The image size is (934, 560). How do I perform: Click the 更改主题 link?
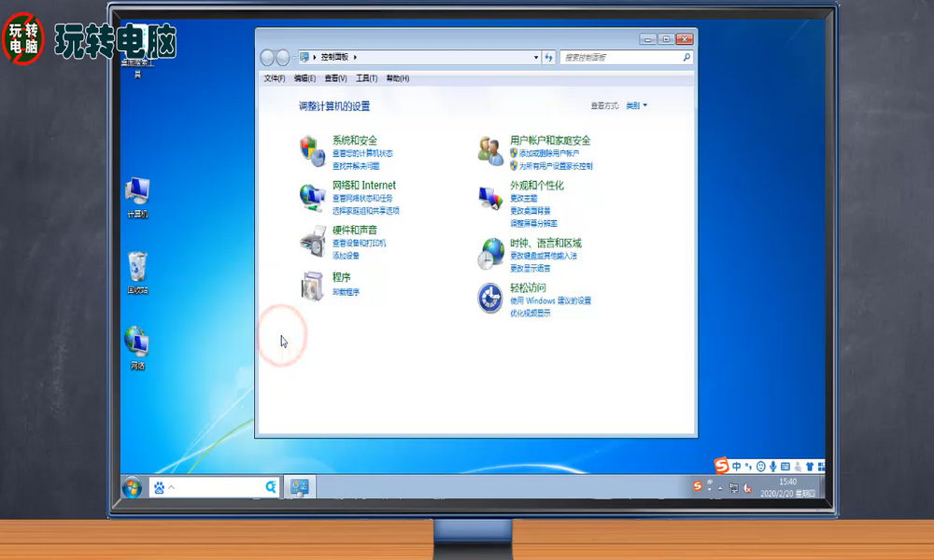tap(524, 198)
